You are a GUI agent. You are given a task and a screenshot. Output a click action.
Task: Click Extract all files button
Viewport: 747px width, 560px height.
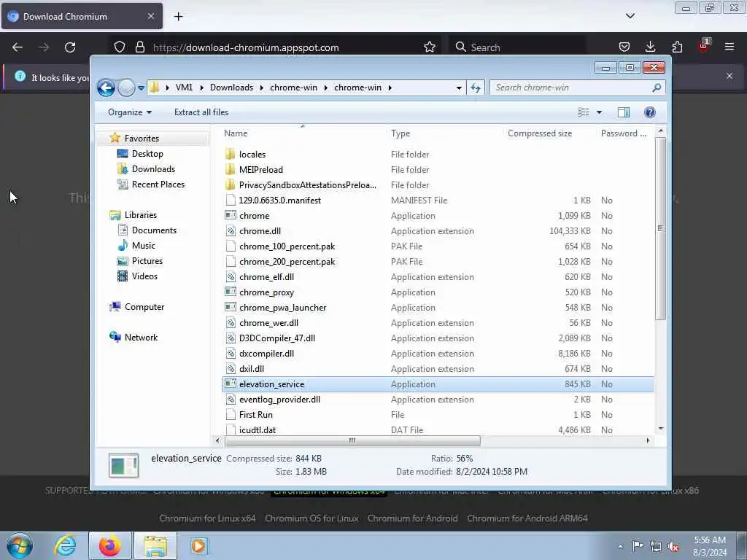pyautogui.click(x=201, y=112)
